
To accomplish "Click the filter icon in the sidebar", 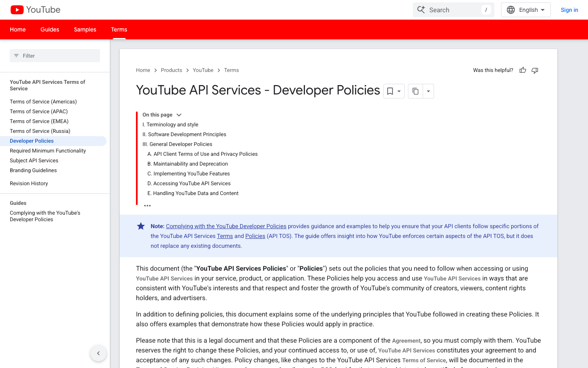I will coord(16,56).
